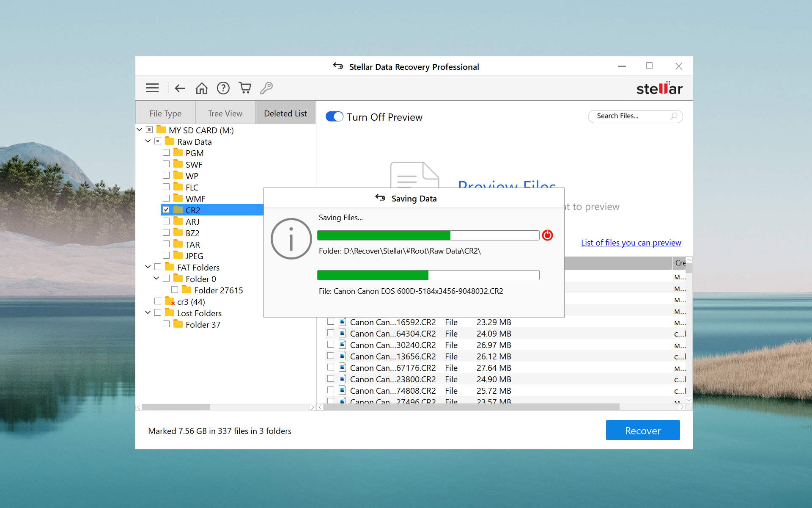Click the info icon in Saving Data dialog
The width and height of the screenshot is (812, 508).
click(291, 239)
